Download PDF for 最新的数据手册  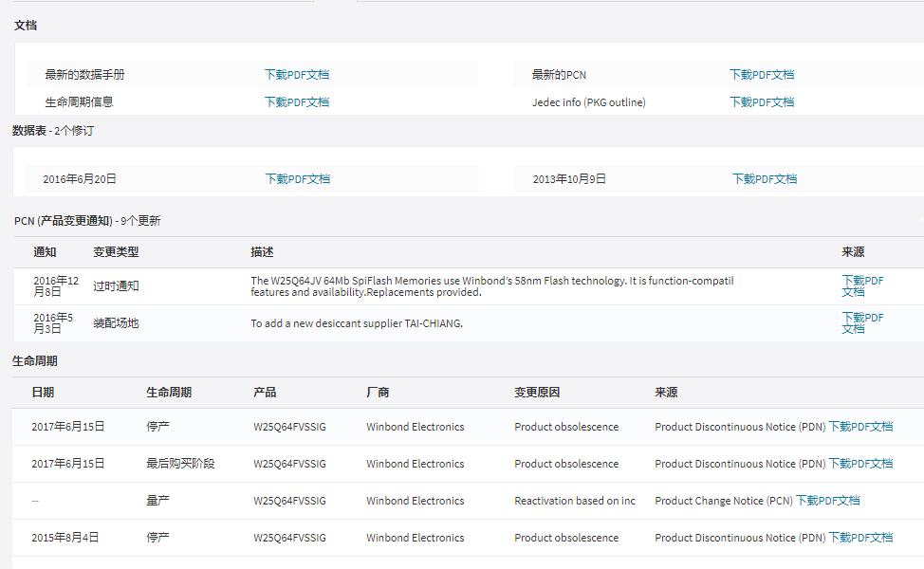click(x=296, y=75)
